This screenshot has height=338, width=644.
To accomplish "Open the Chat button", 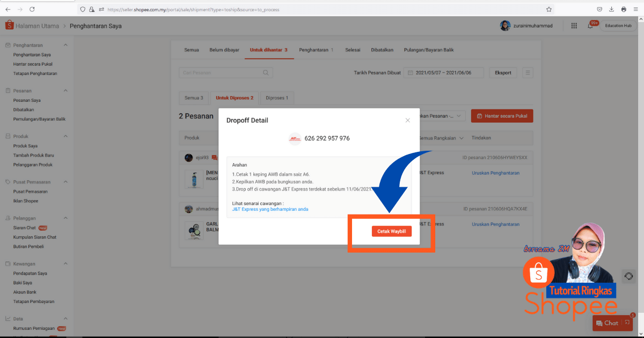I will [612, 323].
